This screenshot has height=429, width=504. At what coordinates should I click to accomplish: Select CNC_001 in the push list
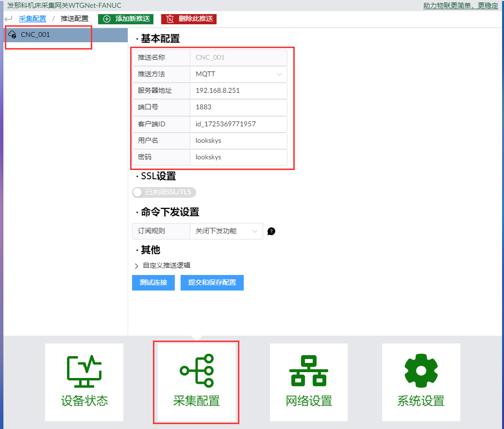click(66, 34)
